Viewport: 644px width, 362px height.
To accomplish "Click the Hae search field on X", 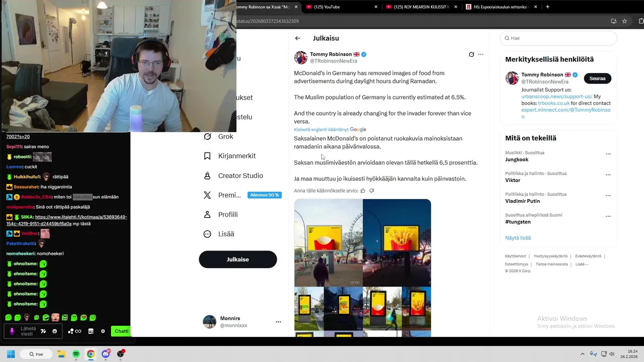I will pos(558,38).
